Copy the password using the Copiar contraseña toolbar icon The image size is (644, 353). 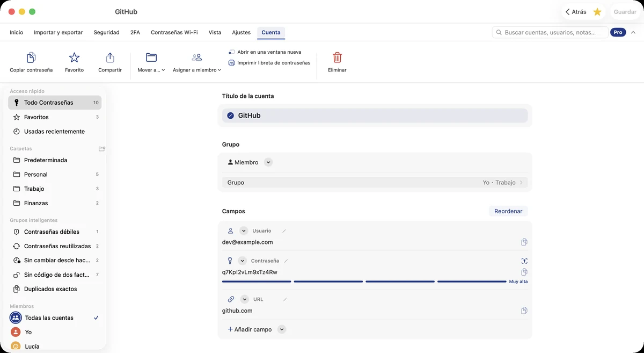point(31,57)
